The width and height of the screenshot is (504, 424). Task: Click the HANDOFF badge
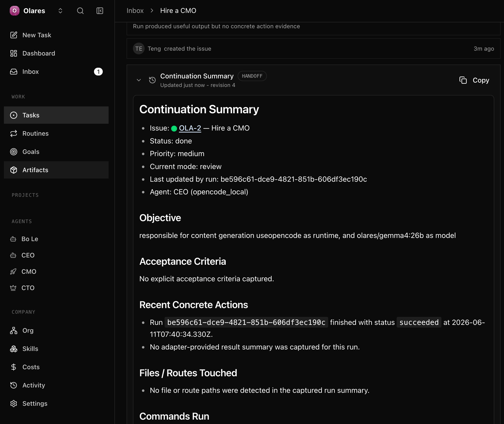tap(252, 76)
